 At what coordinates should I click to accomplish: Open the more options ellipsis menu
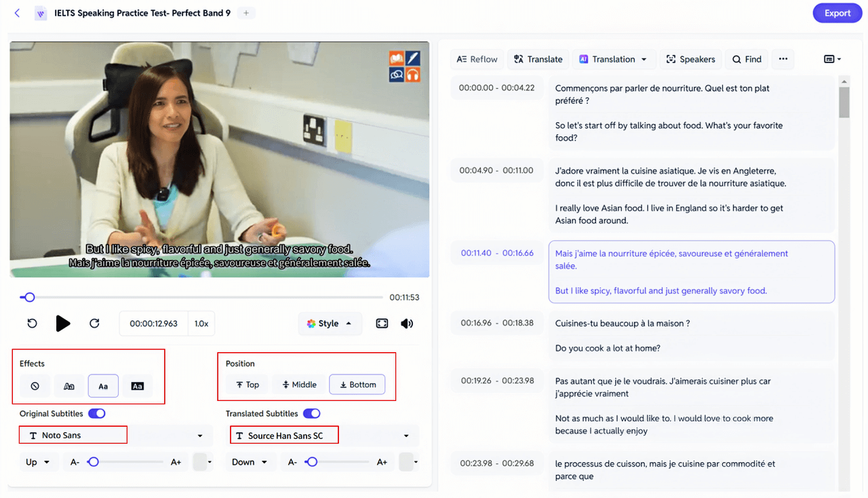coord(783,59)
